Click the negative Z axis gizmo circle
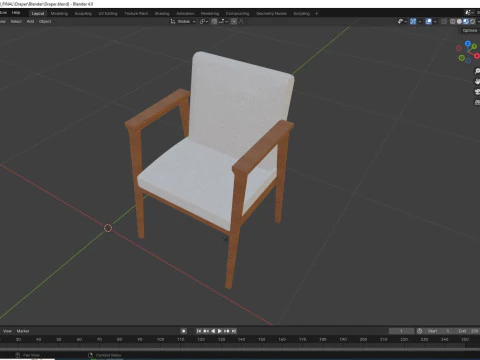This screenshot has height=360, width=480. 468,60
